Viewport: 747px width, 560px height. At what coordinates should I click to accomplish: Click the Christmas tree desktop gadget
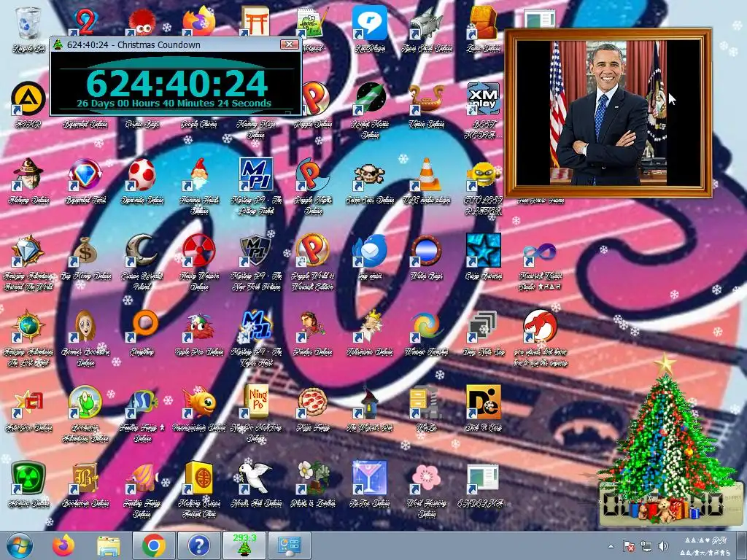tap(666, 438)
